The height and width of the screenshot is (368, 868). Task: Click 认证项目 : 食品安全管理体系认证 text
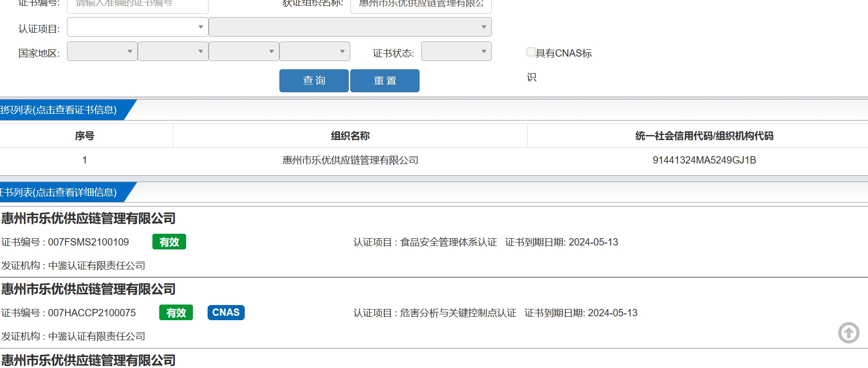425,242
